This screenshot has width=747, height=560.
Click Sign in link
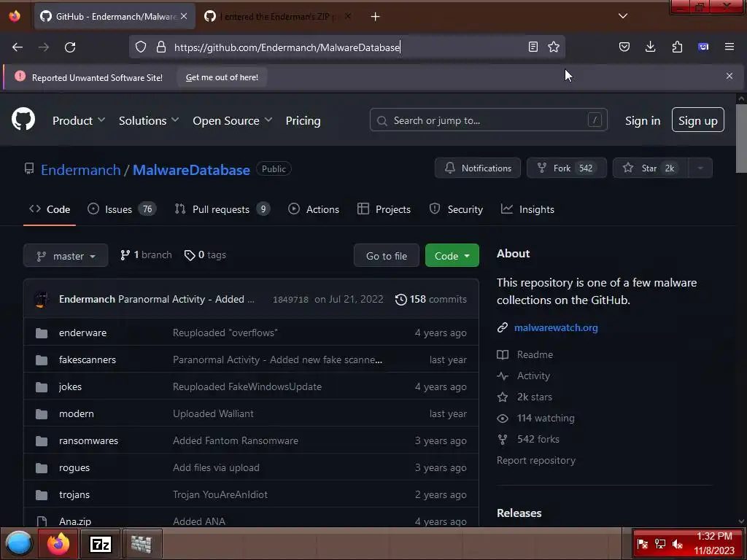tap(643, 120)
